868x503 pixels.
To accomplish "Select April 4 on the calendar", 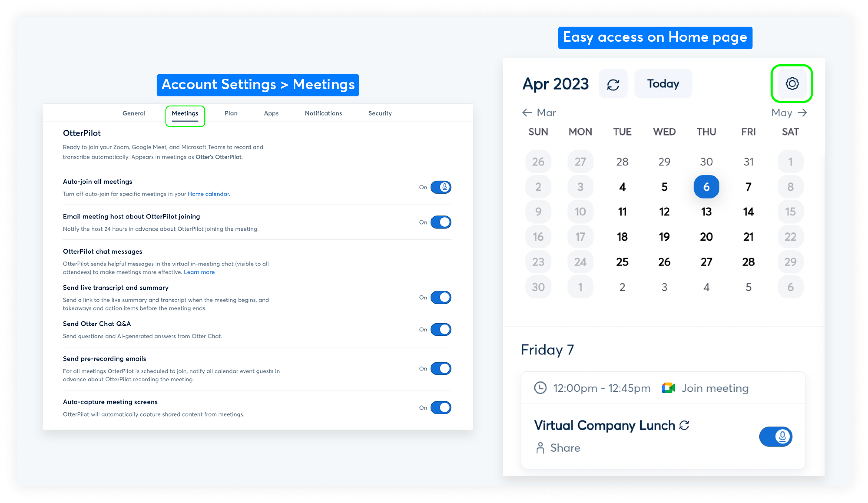I will [x=622, y=187].
